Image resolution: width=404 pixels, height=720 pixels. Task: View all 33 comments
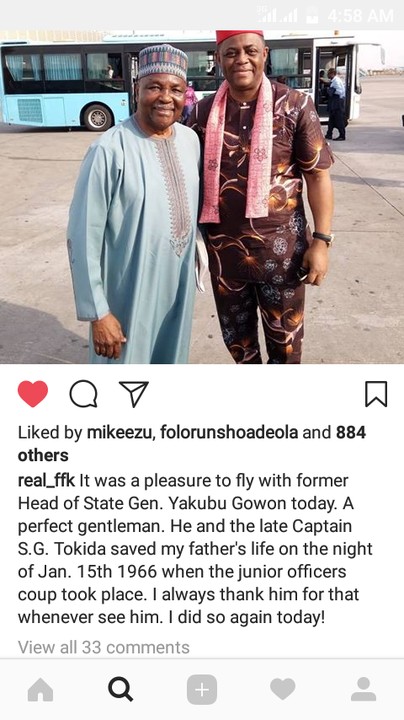(104, 647)
